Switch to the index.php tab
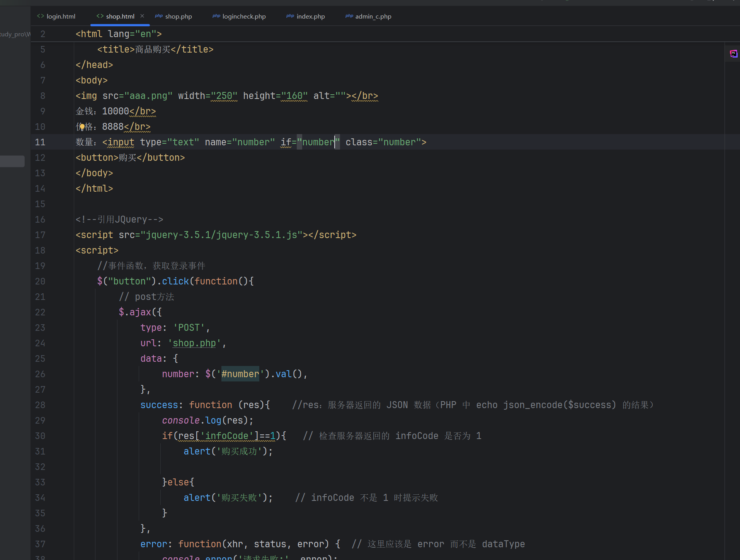Image resolution: width=740 pixels, height=560 pixels. tap(306, 16)
